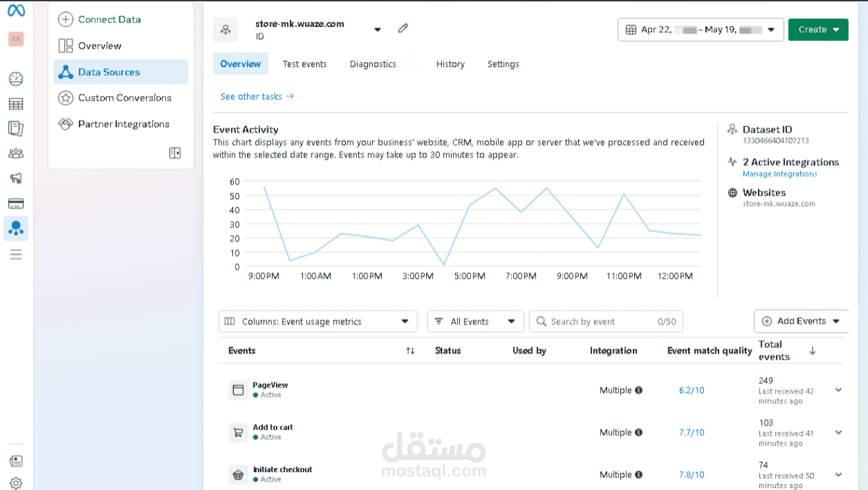Click the store-mk.wuaze.com website under Websites
Image resolution: width=868 pixels, height=490 pixels.
click(x=778, y=204)
